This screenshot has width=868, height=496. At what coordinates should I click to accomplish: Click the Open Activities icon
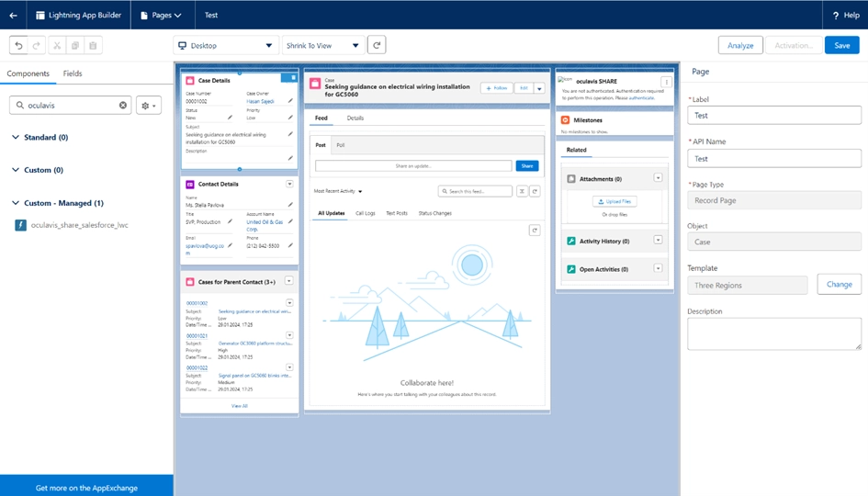tap(571, 269)
